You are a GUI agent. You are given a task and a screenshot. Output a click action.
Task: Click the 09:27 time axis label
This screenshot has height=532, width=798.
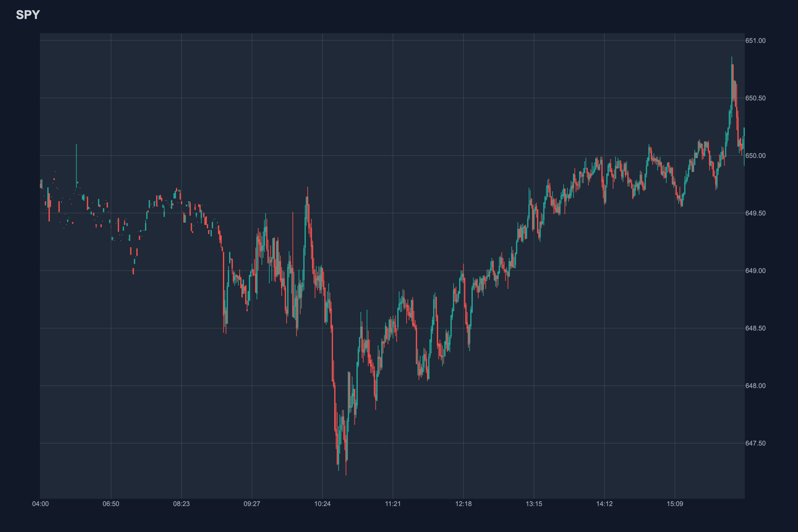click(252, 504)
